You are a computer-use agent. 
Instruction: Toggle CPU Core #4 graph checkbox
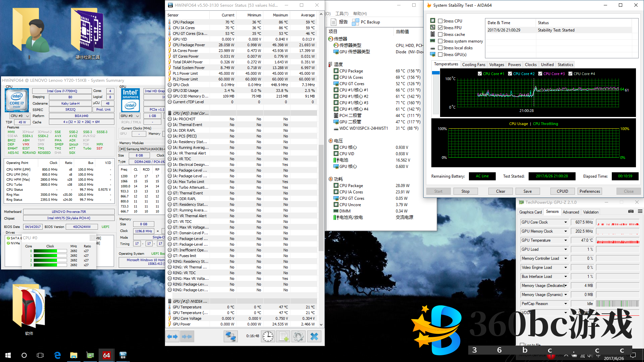570,74
